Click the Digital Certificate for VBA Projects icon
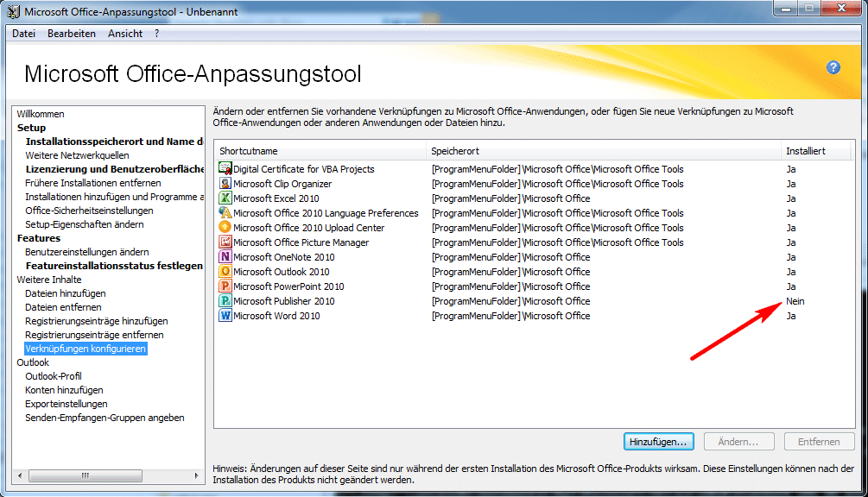This screenshot has width=868, height=497. (x=225, y=168)
